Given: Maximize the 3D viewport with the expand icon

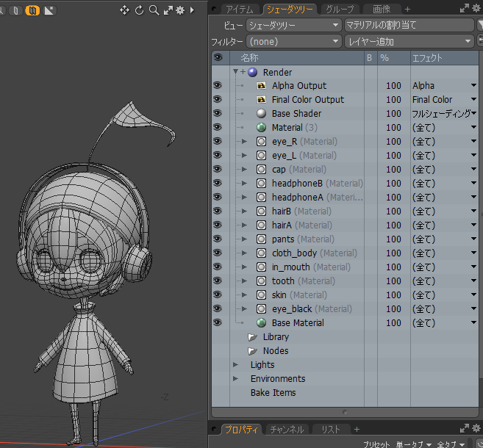Looking at the screenshot, I should (x=168, y=10).
